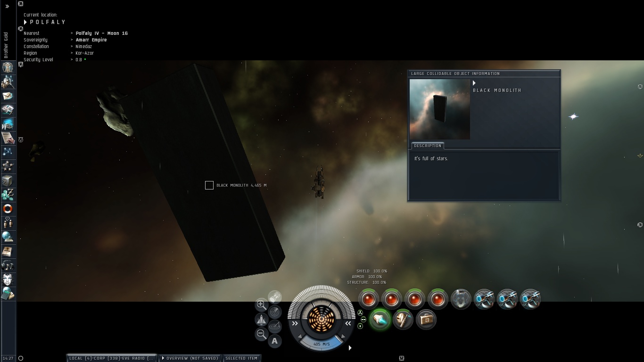644x362 pixels.
Task: Open the Overview tab triangle menu
Action: pyautogui.click(x=163, y=358)
